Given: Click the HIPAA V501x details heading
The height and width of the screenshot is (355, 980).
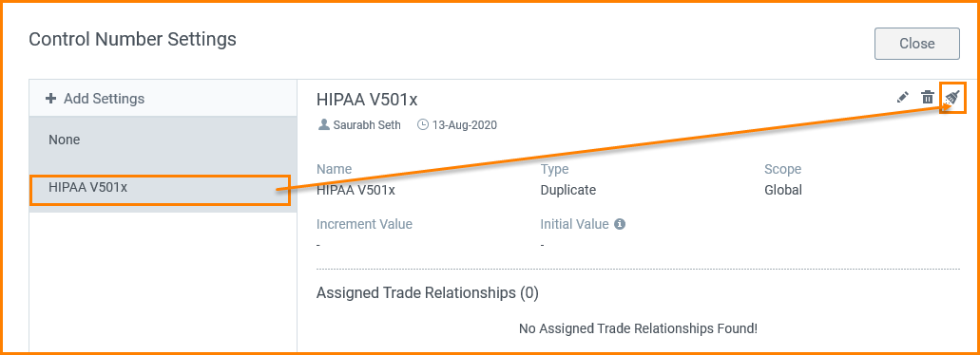Looking at the screenshot, I should point(367,100).
